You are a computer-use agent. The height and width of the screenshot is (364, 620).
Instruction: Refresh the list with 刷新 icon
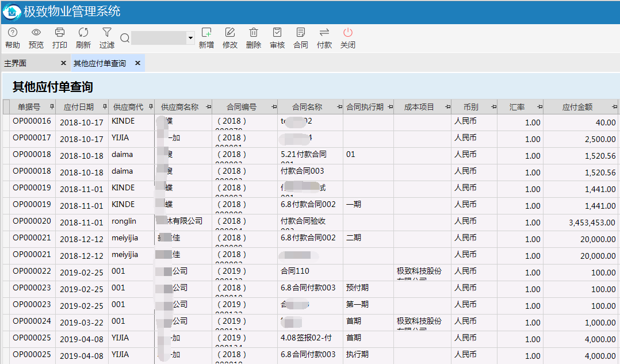pyautogui.click(x=83, y=32)
